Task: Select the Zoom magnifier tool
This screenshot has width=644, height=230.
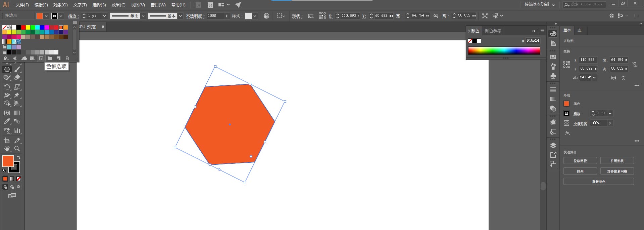Action: (17, 149)
